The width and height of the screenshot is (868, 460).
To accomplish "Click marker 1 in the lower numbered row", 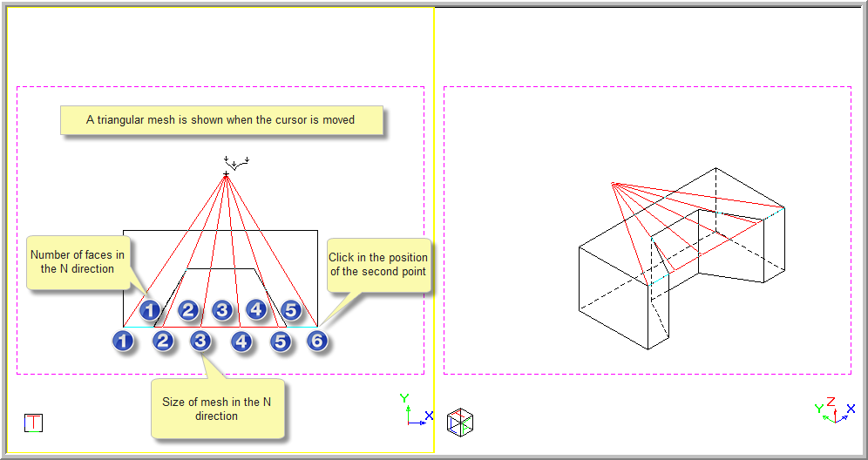I will click(x=124, y=341).
